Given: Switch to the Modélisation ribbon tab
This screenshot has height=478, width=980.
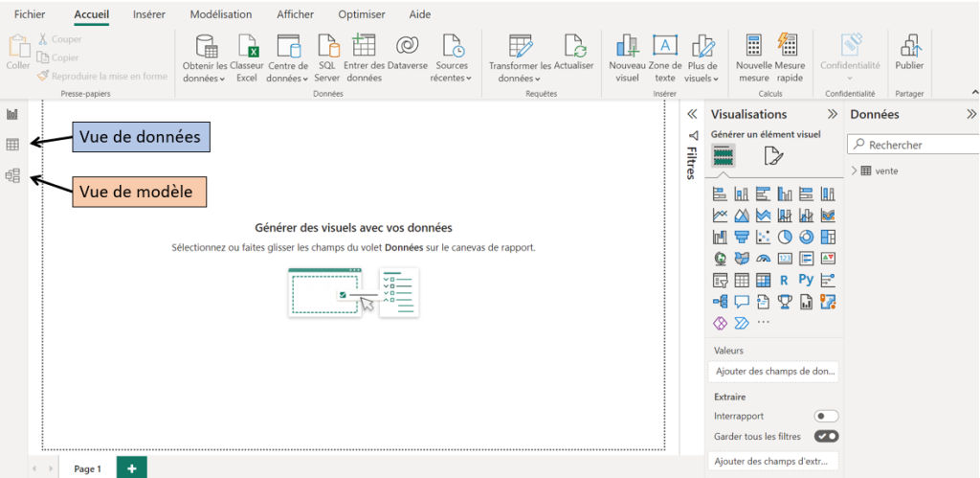Looking at the screenshot, I should [x=221, y=14].
